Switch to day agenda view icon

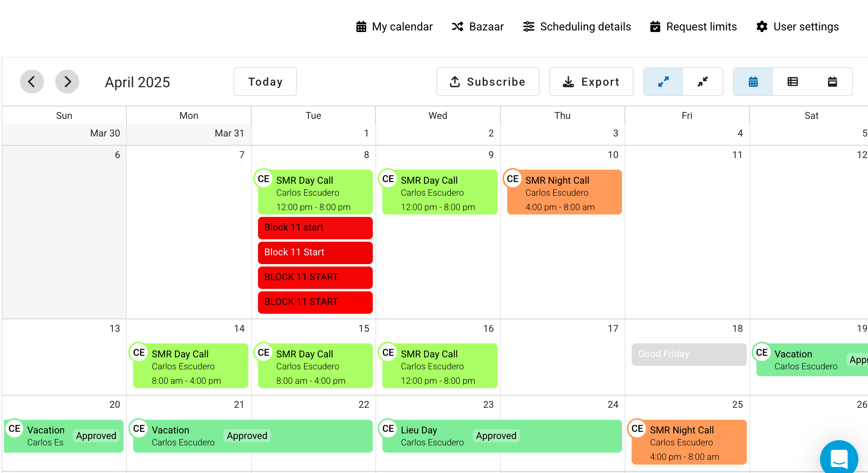[x=832, y=82]
